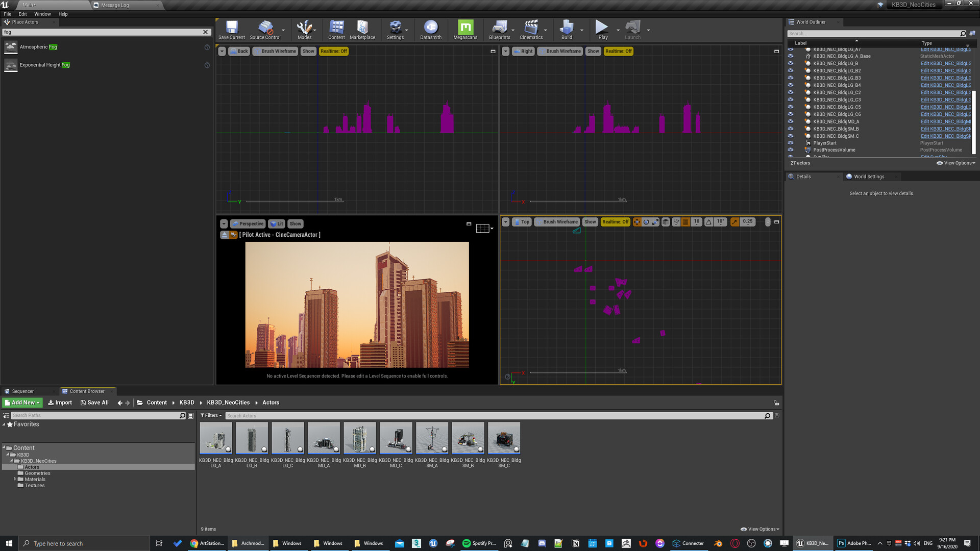Click Save Current toolbar icon

[x=232, y=30]
